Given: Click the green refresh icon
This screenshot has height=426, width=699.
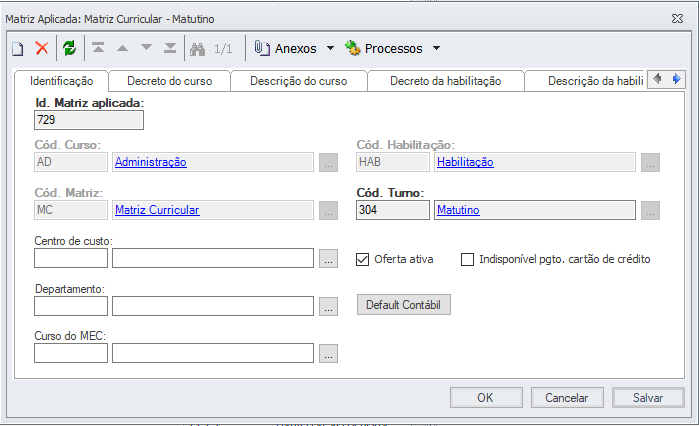Looking at the screenshot, I should [69, 48].
